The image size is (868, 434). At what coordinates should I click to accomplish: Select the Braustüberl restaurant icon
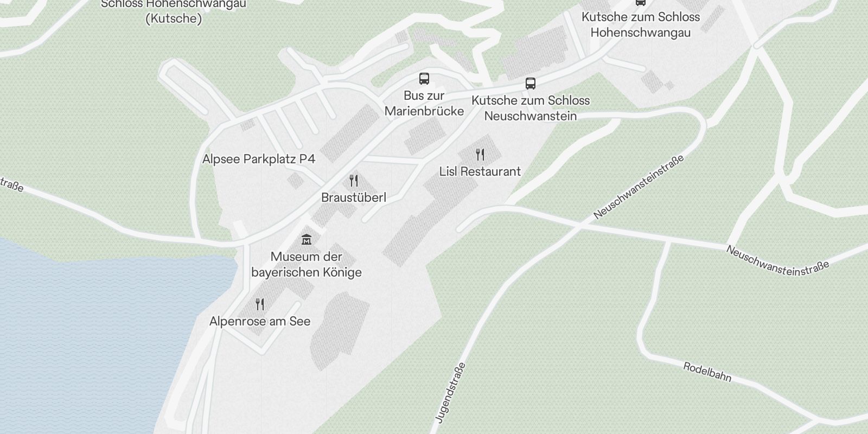click(x=354, y=181)
